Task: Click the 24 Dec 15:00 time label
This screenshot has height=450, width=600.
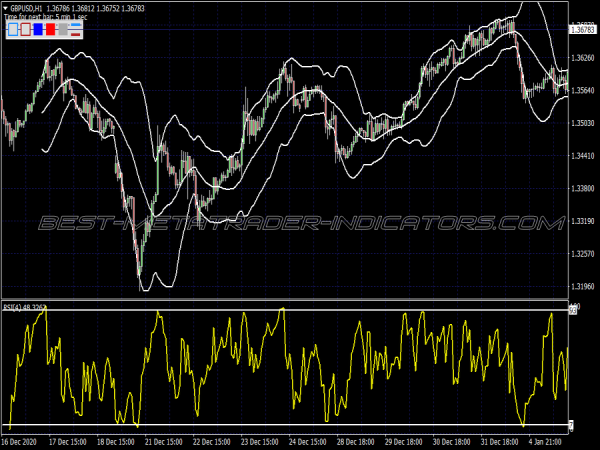Action: [308, 442]
